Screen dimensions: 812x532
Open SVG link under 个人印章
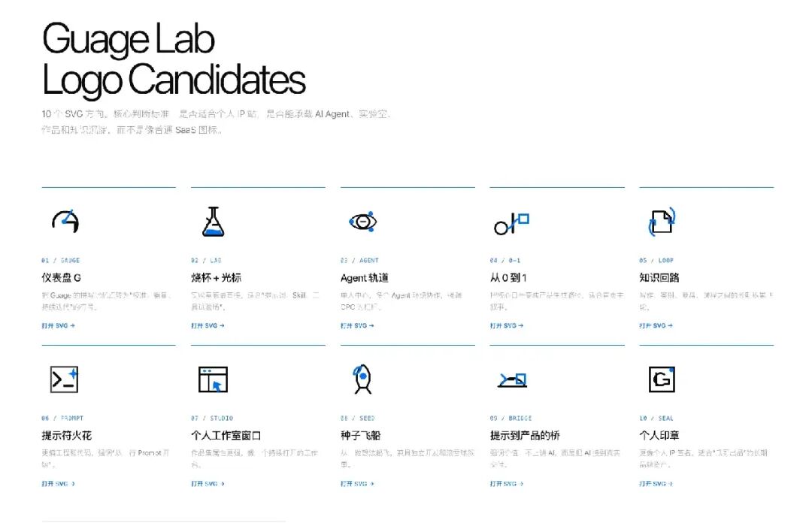point(656,483)
